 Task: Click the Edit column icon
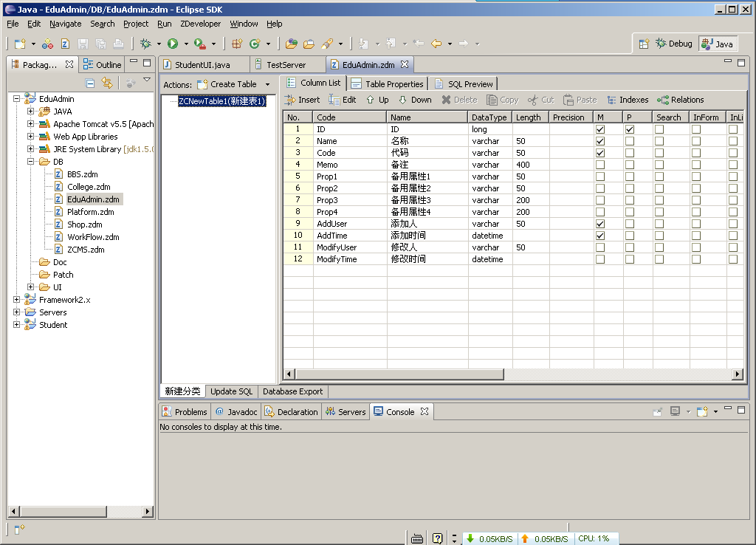(x=334, y=100)
